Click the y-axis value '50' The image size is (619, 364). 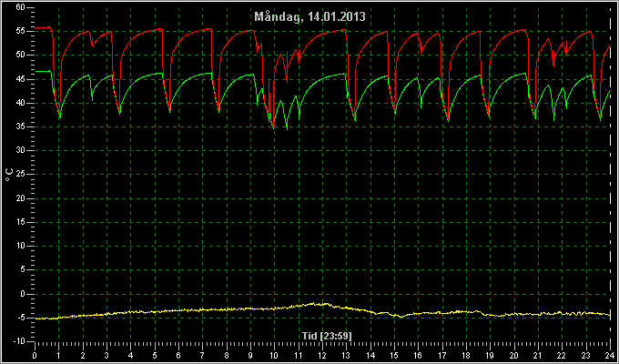(21, 55)
